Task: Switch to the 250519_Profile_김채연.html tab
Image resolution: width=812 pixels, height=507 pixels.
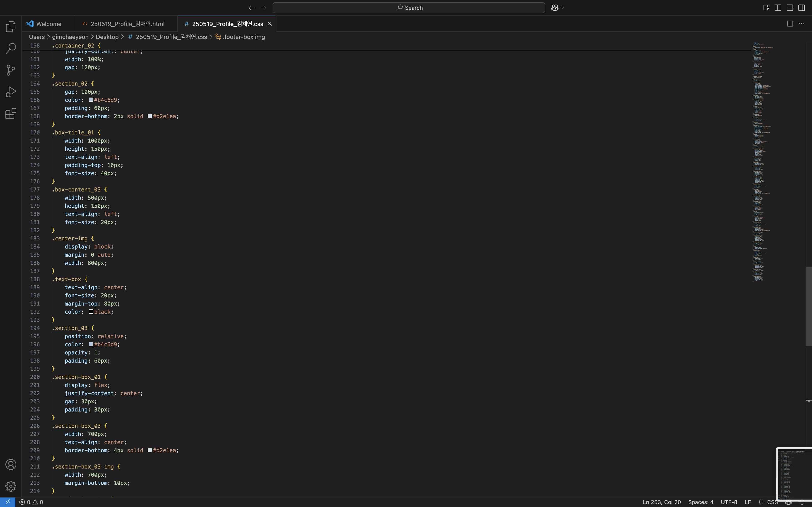Action: pyautogui.click(x=127, y=24)
